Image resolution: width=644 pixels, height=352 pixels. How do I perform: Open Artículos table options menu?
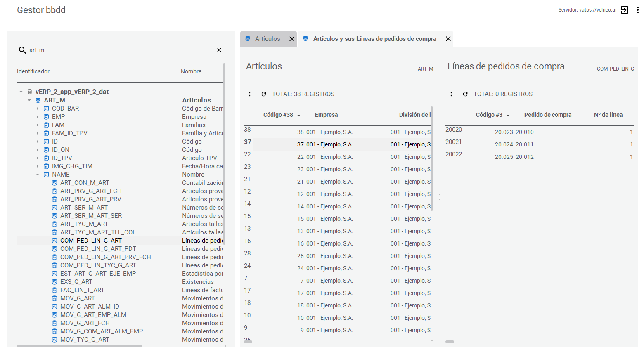[x=250, y=94]
